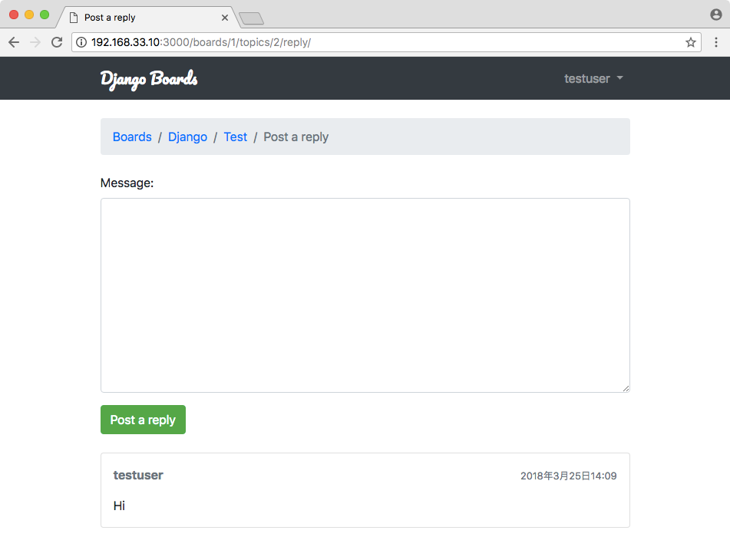
Task: Focus the Message text area
Action: tap(365, 295)
